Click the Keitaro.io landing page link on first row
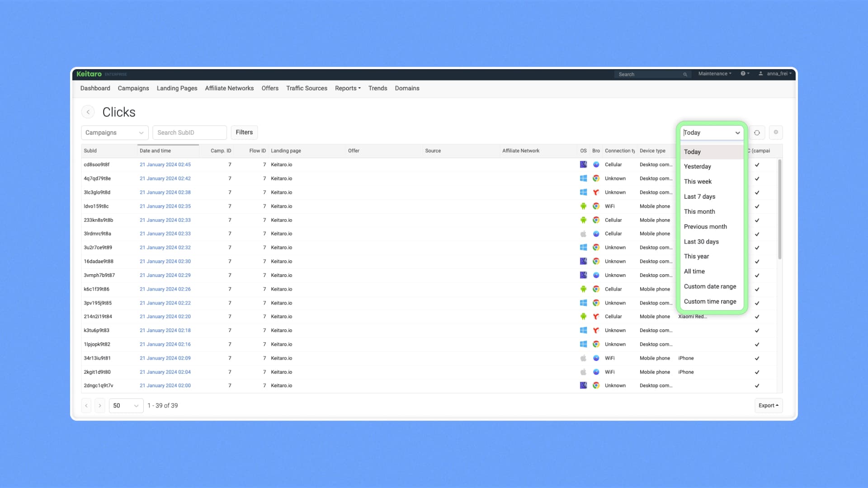This screenshot has height=488, width=868. [281, 164]
